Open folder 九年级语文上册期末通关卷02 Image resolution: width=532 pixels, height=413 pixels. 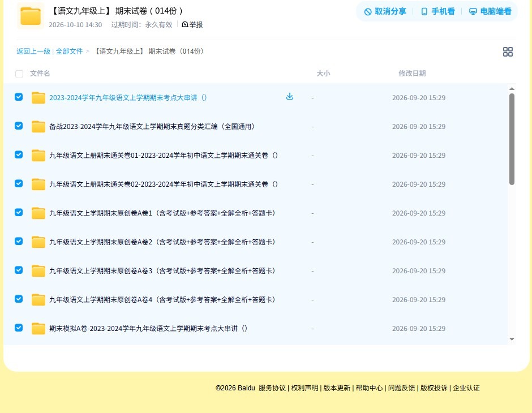(x=164, y=184)
